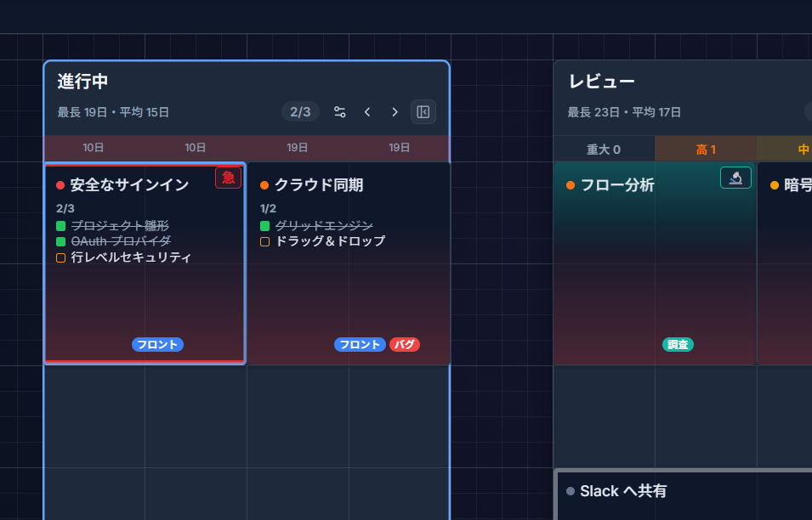This screenshot has height=520, width=812.
Task: Click 1/2 progress count on クラウド同期
Action: tap(268, 208)
